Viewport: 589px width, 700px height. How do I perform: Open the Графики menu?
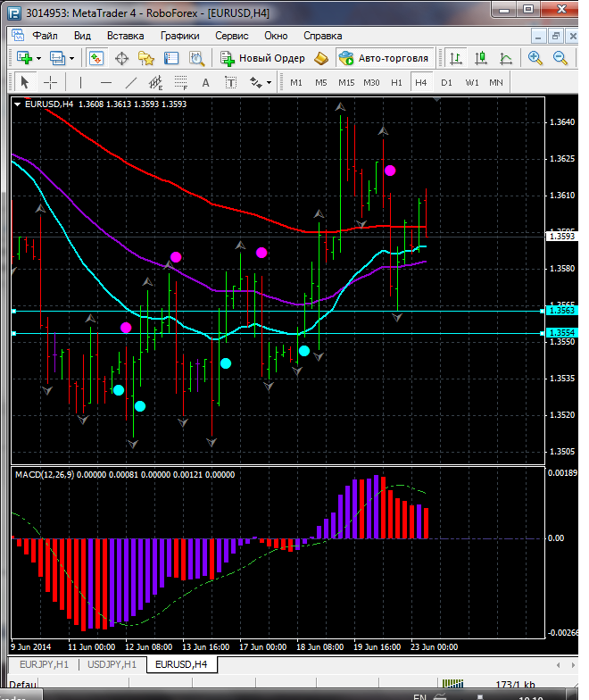179,36
